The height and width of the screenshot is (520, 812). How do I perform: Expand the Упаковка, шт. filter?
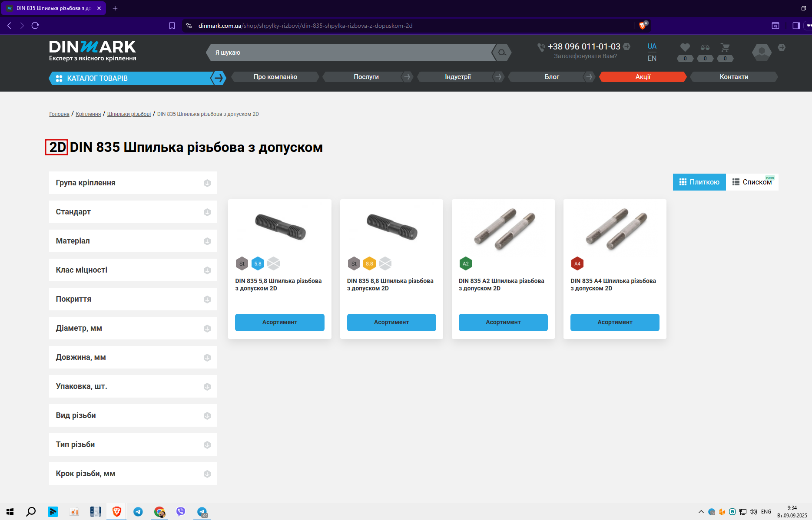click(133, 386)
